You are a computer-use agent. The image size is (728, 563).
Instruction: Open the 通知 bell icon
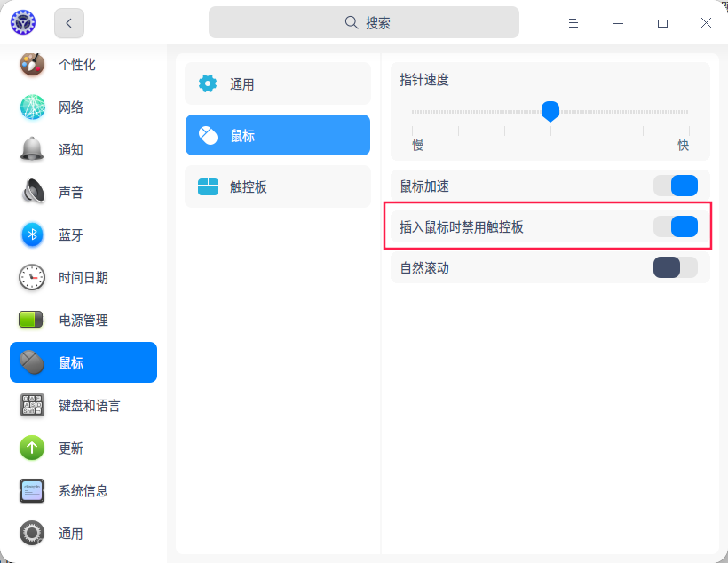point(32,149)
